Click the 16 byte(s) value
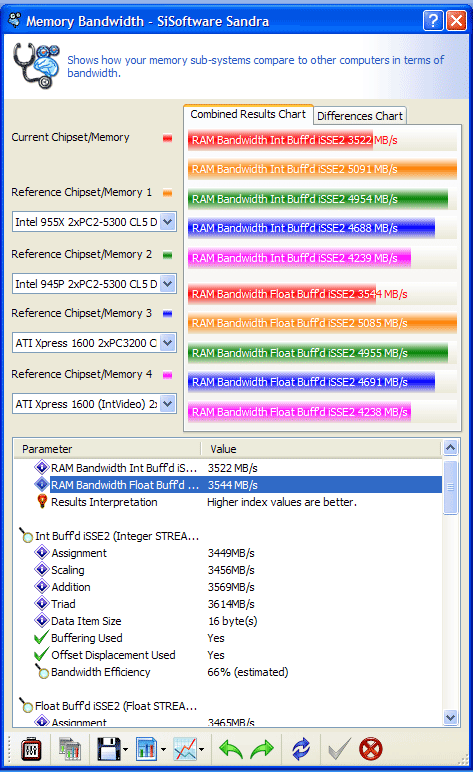This screenshot has height=772, width=473. (232, 621)
